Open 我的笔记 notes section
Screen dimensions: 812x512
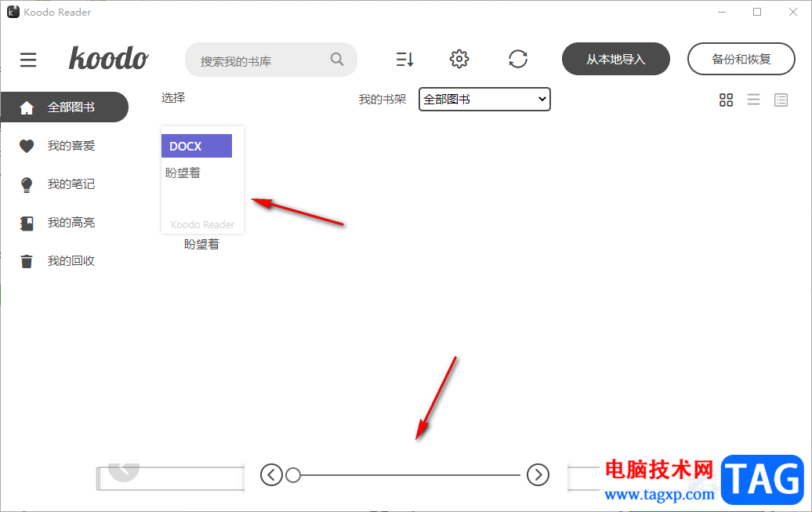pyautogui.click(x=71, y=184)
